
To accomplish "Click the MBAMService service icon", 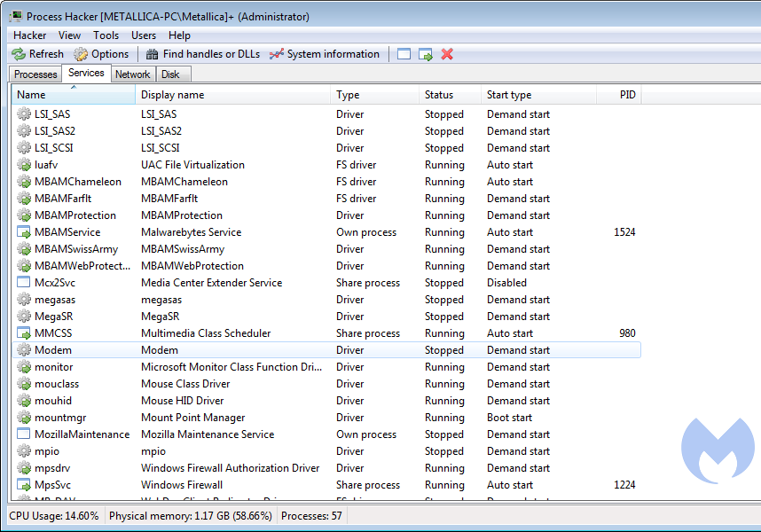I will pos(24,232).
